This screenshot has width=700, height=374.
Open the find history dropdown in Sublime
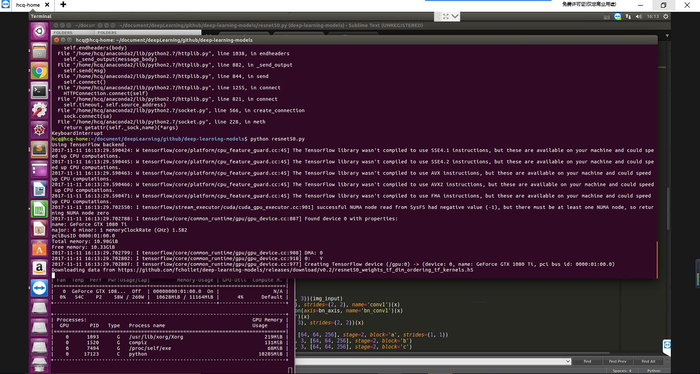tap(568, 361)
